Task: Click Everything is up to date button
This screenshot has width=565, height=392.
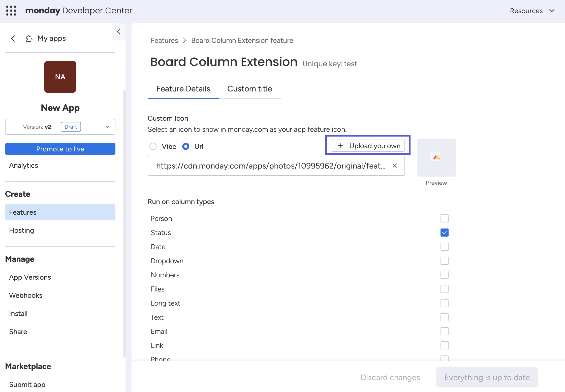Action: 487,377
